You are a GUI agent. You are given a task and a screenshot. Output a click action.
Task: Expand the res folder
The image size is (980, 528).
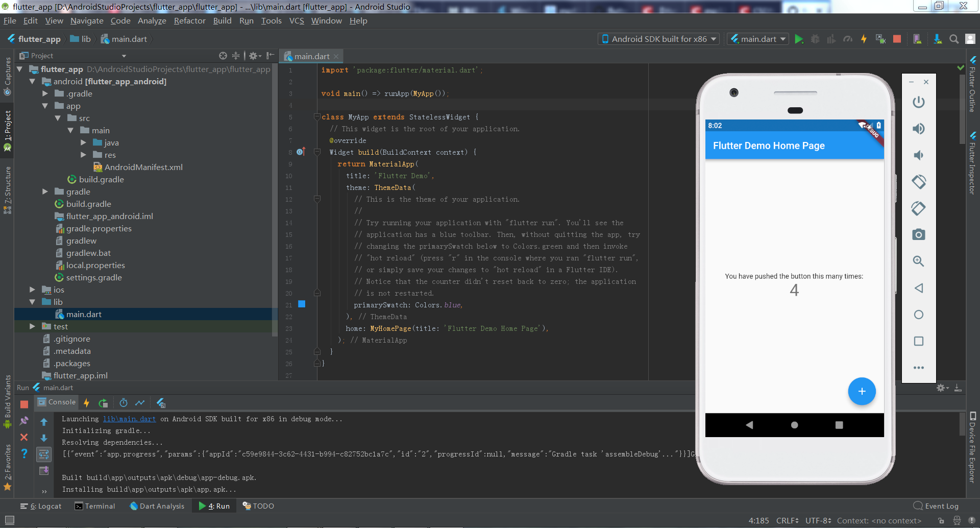point(83,155)
